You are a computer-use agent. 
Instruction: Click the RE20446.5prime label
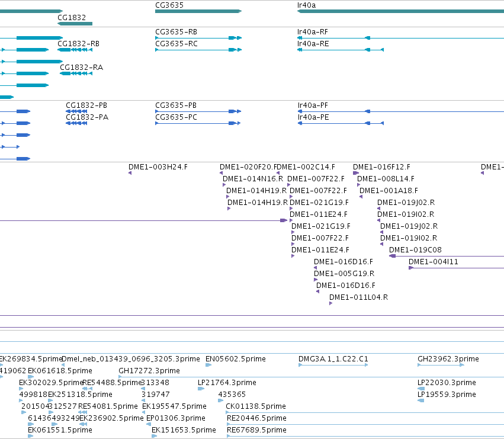[256, 418]
